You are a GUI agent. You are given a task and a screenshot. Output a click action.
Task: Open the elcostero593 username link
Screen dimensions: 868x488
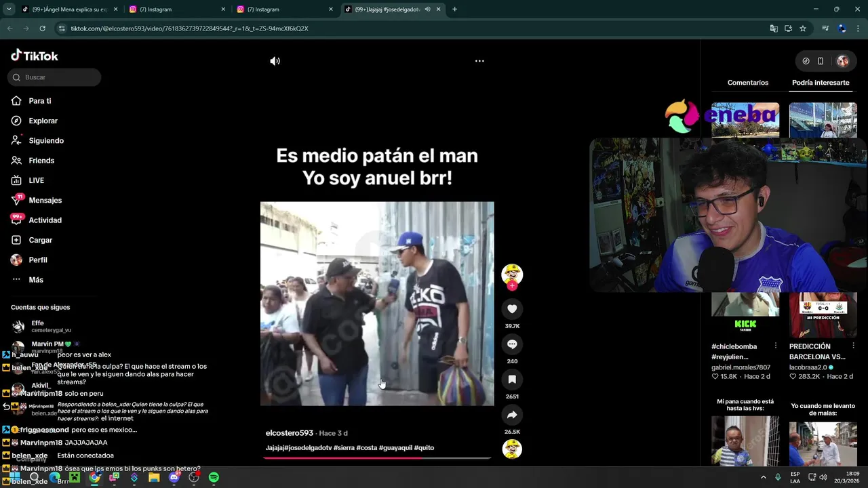click(x=290, y=433)
